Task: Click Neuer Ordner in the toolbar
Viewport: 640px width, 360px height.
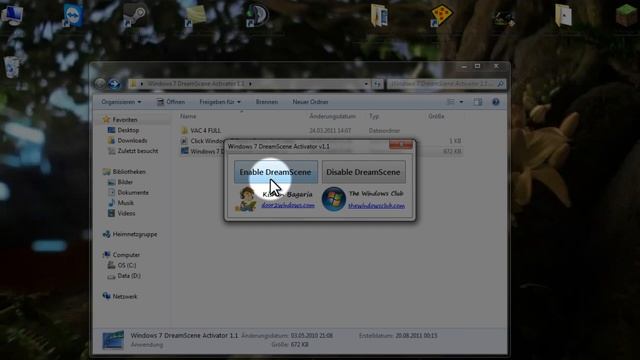Action: point(310,102)
